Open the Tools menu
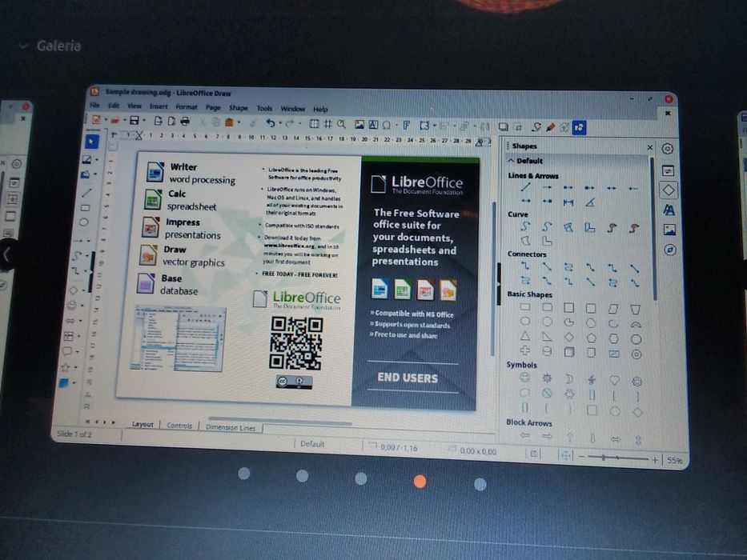Viewport: 747px width, 560px height. 264,108
